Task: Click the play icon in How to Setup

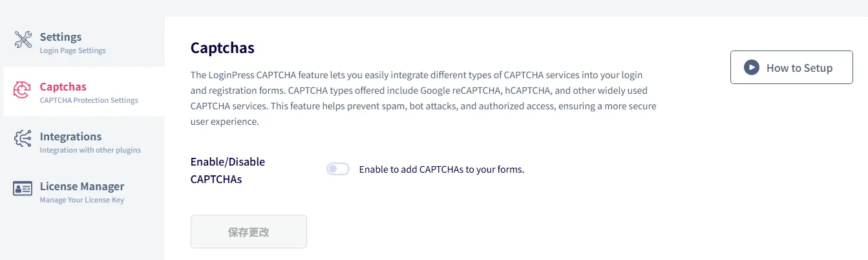Action: click(x=751, y=67)
